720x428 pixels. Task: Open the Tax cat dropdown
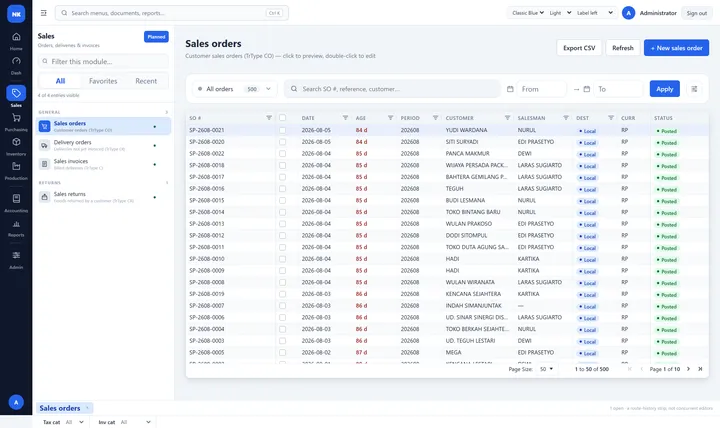click(x=75, y=422)
